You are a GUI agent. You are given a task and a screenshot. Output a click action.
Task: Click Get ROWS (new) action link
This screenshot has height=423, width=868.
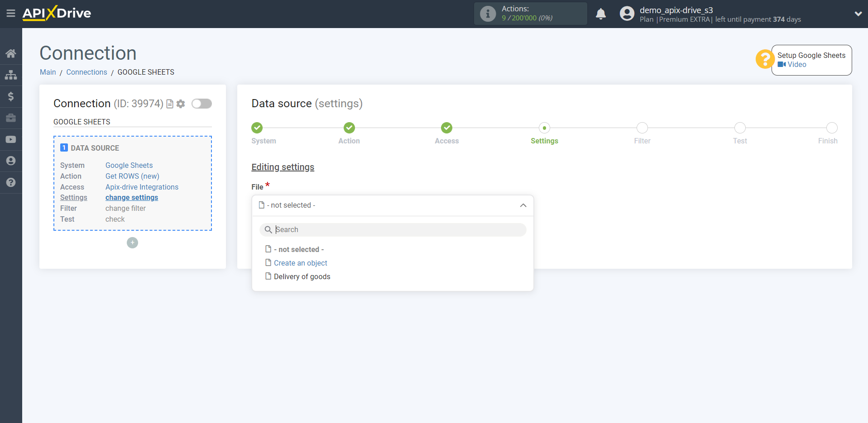pos(132,176)
